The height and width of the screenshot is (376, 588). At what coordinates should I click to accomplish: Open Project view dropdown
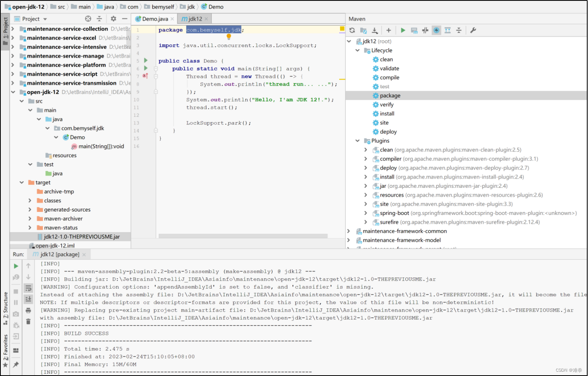pyautogui.click(x=45, y=19)
